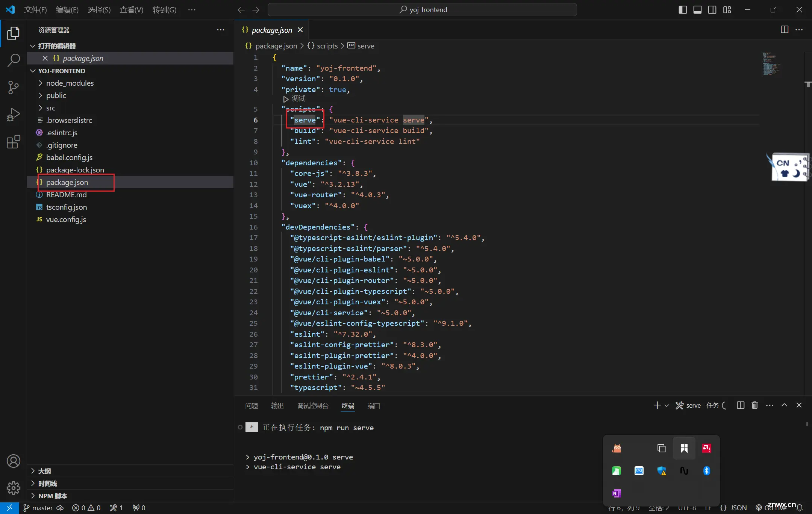Viewport: 812px width, 514px height.
Task: Close the package.json editor tab
Action: coord(300,30)
